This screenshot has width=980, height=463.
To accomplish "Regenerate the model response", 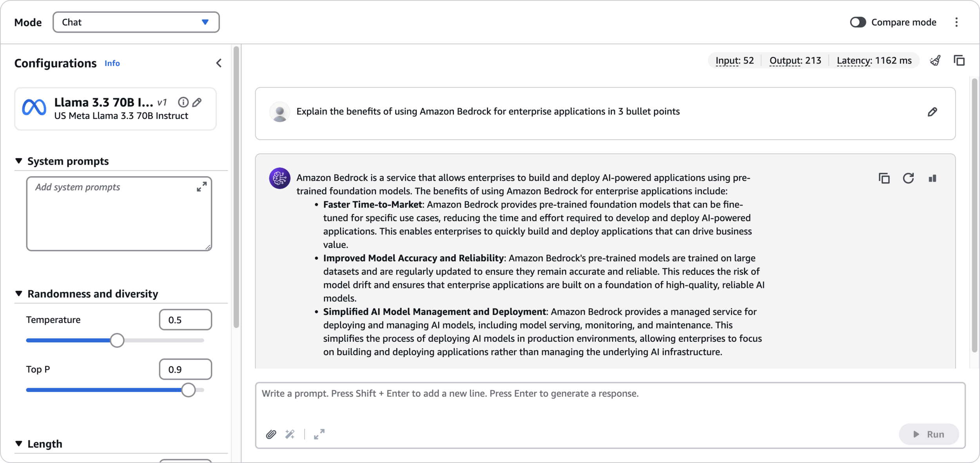I will 908,179.
